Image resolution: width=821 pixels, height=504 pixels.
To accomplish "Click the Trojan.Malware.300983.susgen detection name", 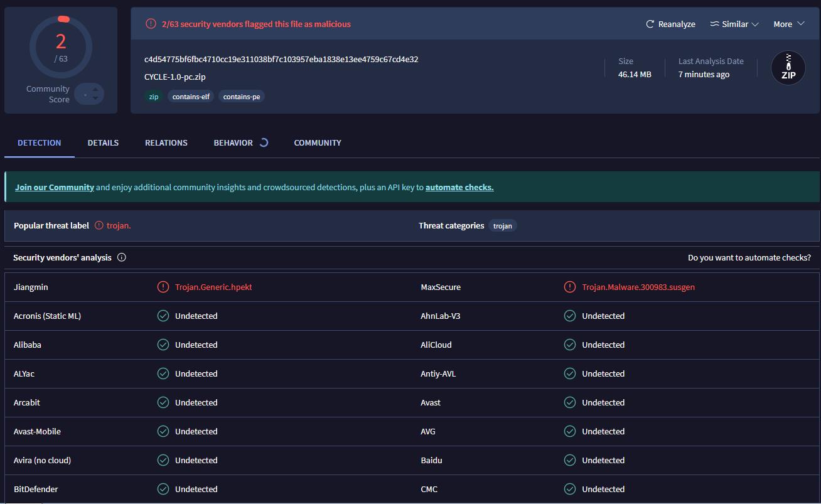I will (638, 287).
